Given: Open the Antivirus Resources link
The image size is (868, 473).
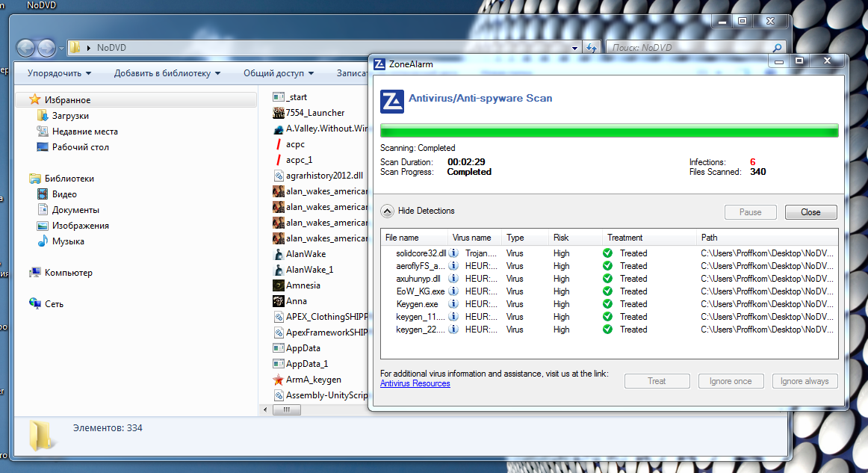Looking at the screenshot, I should coord(415,383).
